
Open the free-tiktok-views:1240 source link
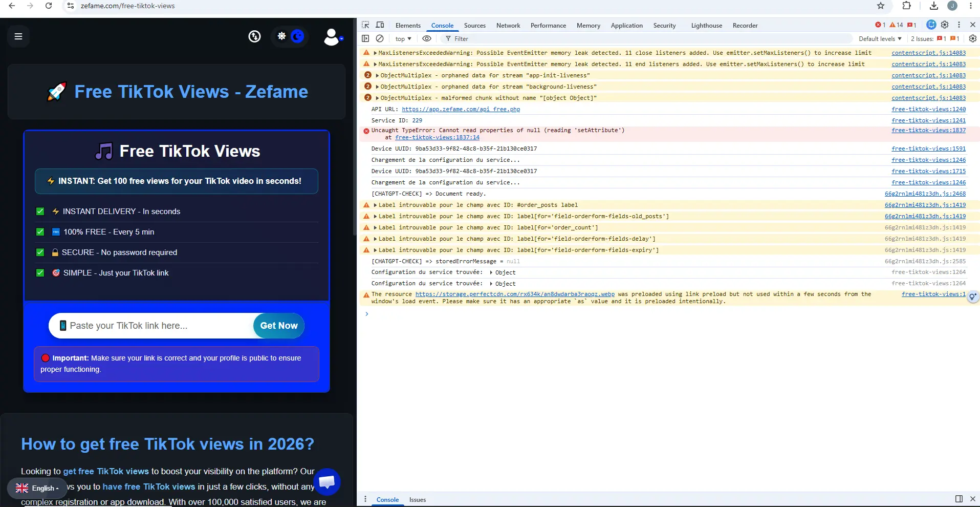coord(929,110)
